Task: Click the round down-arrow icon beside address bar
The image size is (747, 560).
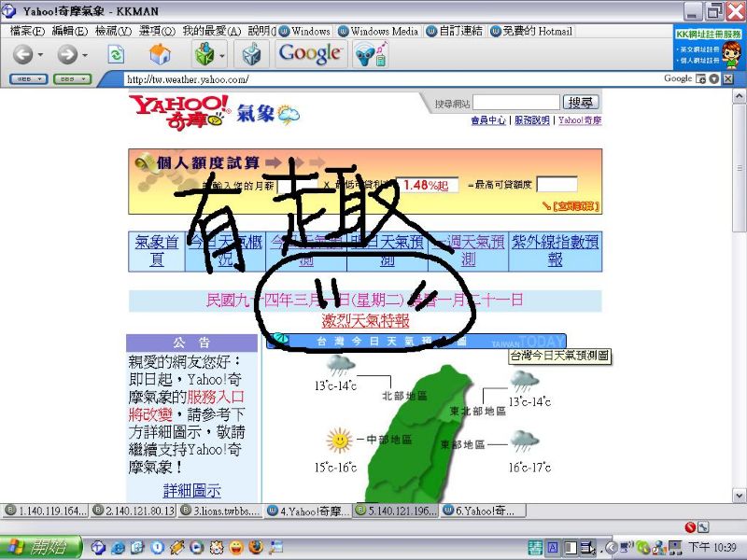Action: (x=713, y=79)
